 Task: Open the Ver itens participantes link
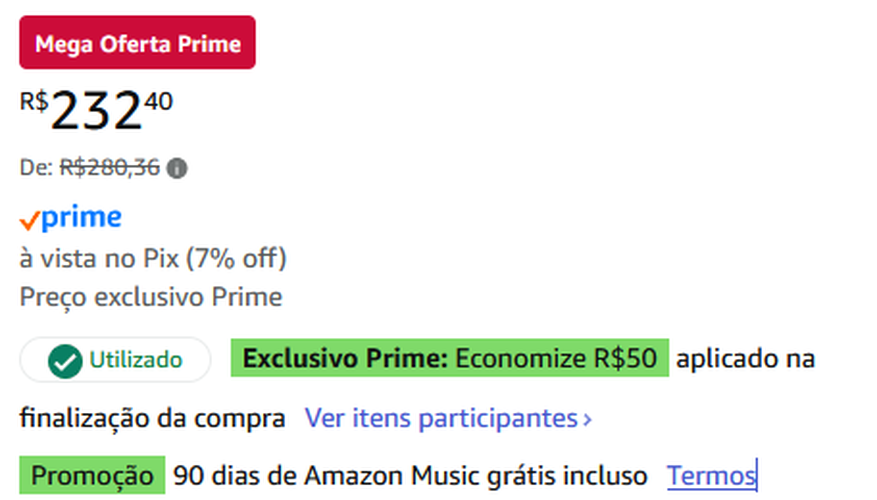point(440,417)
